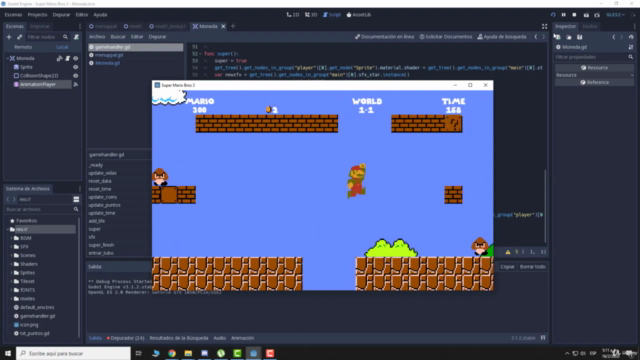Select the AnimationPlayer node

pos(38,84)
